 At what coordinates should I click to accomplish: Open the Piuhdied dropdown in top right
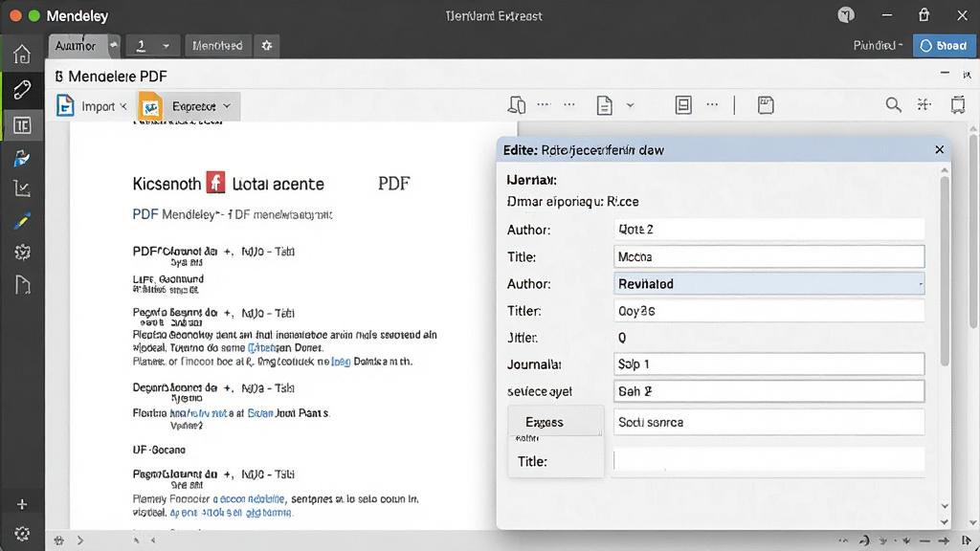pyautogui.click(x=879, y=45)
